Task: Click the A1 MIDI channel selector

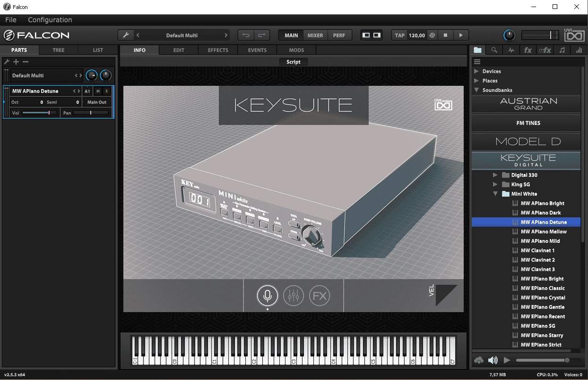Action: [x=87, y=91]
